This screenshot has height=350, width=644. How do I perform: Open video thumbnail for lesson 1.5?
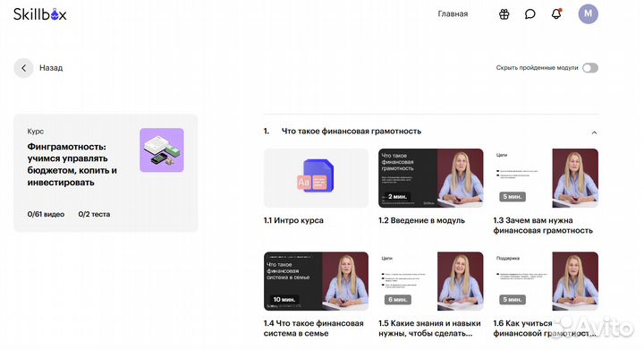430,281
